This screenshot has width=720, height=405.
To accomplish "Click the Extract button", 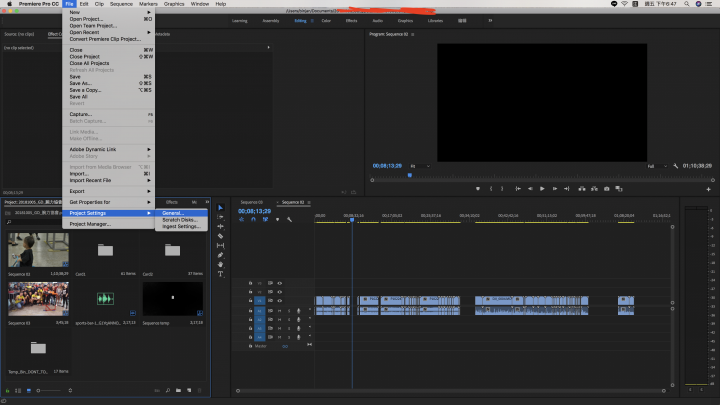I will pos(594,189).
